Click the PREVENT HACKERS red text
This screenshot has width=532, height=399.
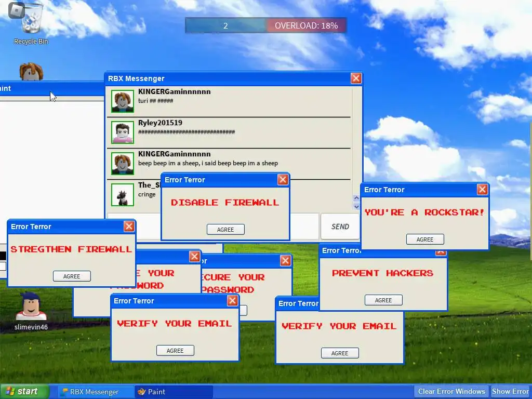(x=383, y=273)
